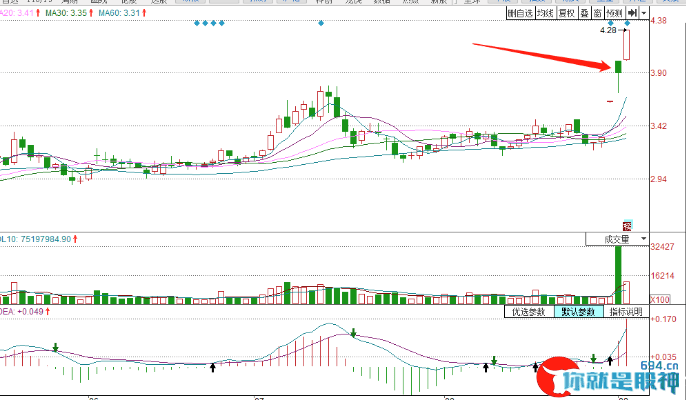Click the jump-to-end arrow icon
The height and width of the screenshot is (400, 686).
point(632,13)
